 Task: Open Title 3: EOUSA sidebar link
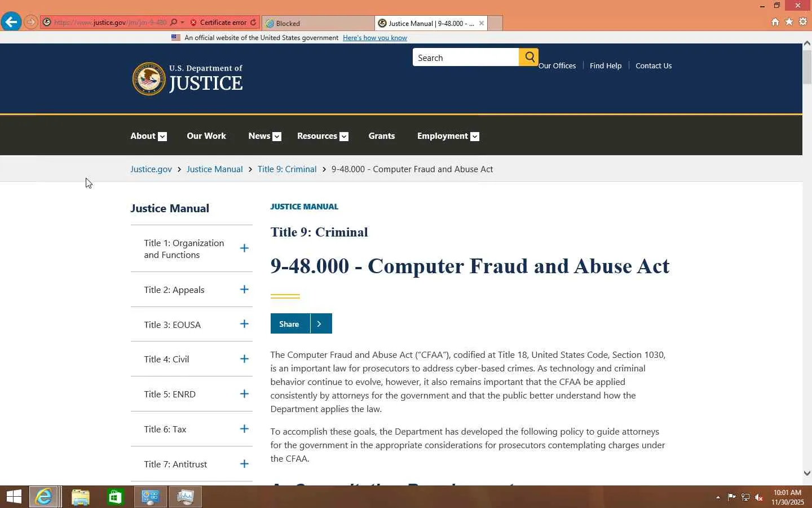[173, 325]
